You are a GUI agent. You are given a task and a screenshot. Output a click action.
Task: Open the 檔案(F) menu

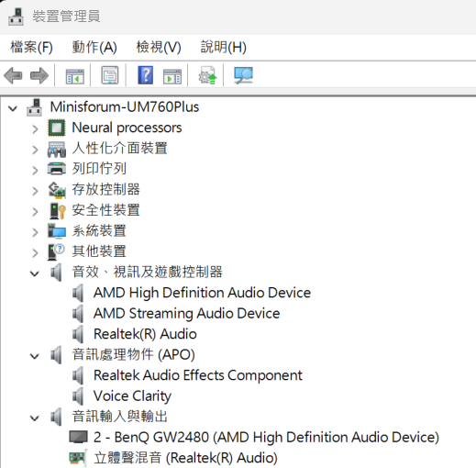[31, 48]
